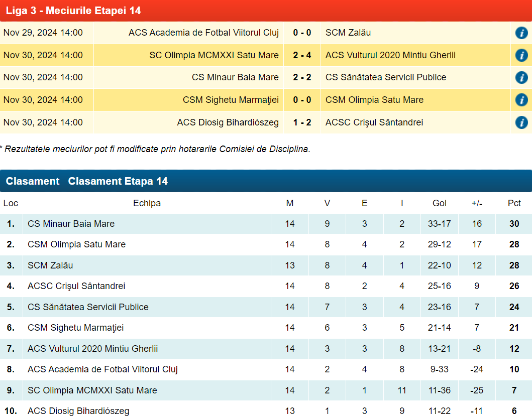The height and width of the screenshot is (417, 532).
Task: Click CS Sănătatea Servicii Publice in match list
Action: point(386,77)
